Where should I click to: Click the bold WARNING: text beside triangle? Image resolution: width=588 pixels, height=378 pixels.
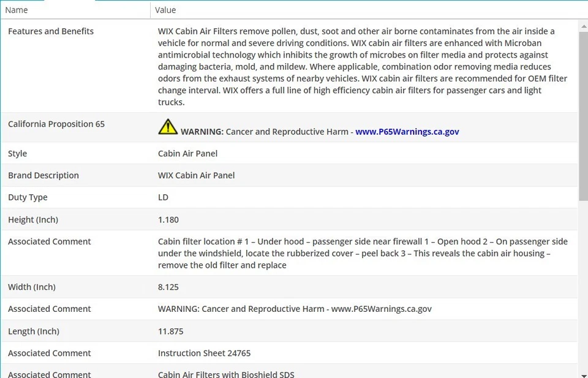[x=202, y=132]
